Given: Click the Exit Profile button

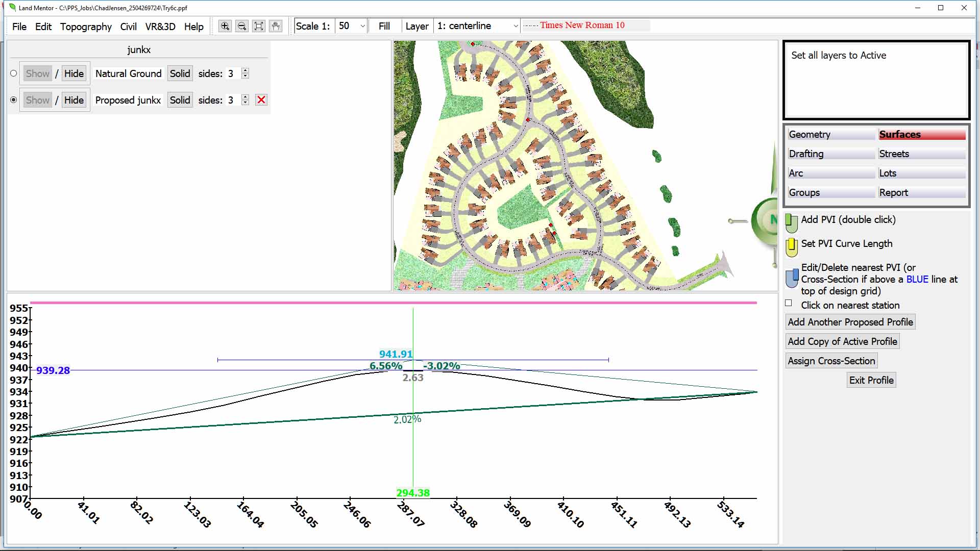Looking at the screenshot, I should (x=871, y=380).
